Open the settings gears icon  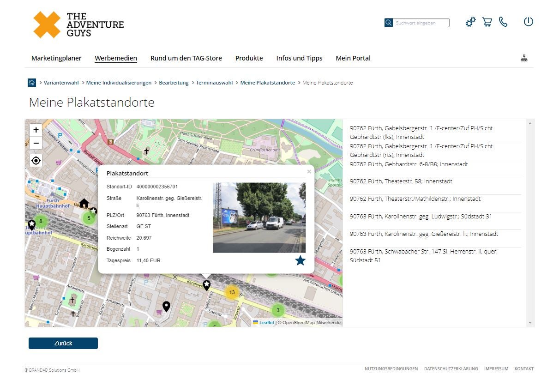point(470,22)
